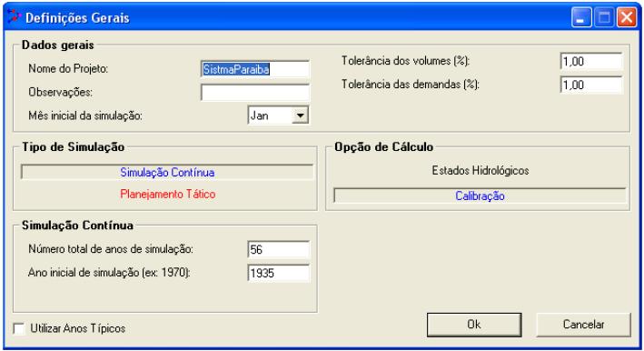Click the Número total de anos field
The width and height of the screenshot is (644, 351).
(x=279, y=249)
